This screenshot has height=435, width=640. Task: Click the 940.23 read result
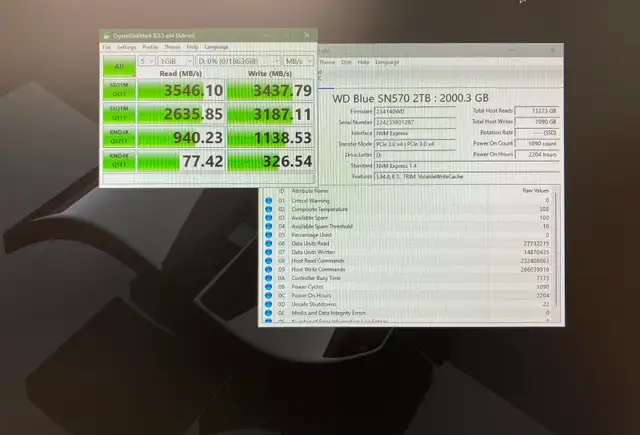181,138
